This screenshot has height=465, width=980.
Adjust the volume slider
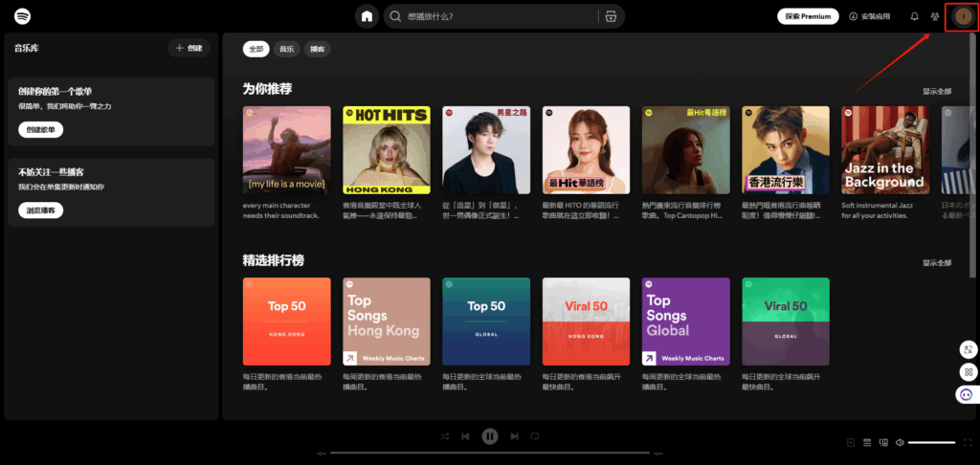(x=932, y=442)
